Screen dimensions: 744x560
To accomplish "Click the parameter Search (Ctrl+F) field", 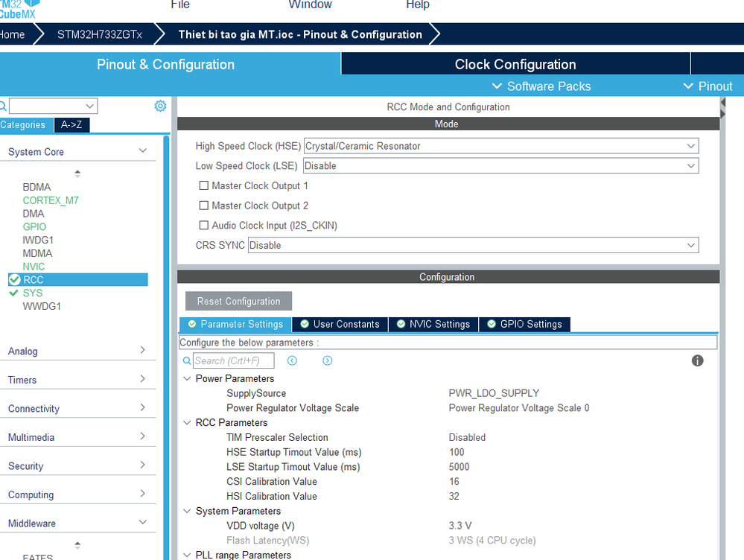I will 233,360.
